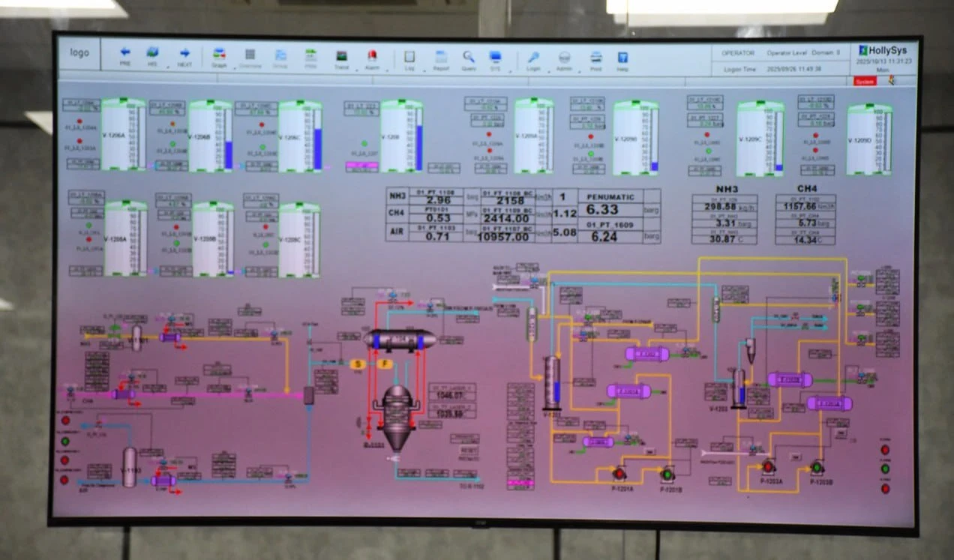Click the red System alarm button
The height and width of the screenshot is (560, 954).
point(865,81)
